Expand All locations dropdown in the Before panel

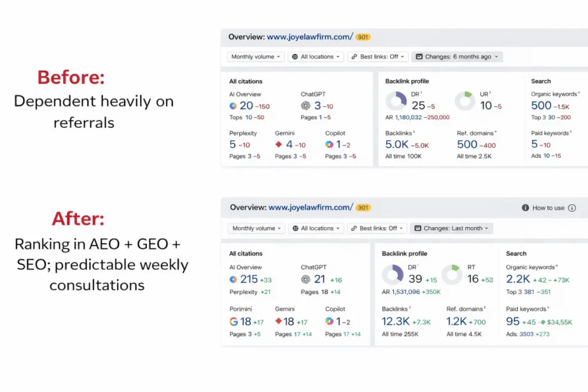coord(316,57)
